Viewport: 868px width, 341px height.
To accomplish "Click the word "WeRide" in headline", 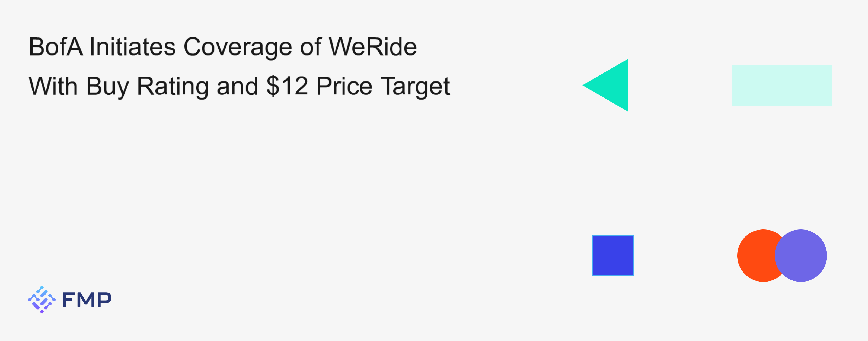I will tap(372, 47).
